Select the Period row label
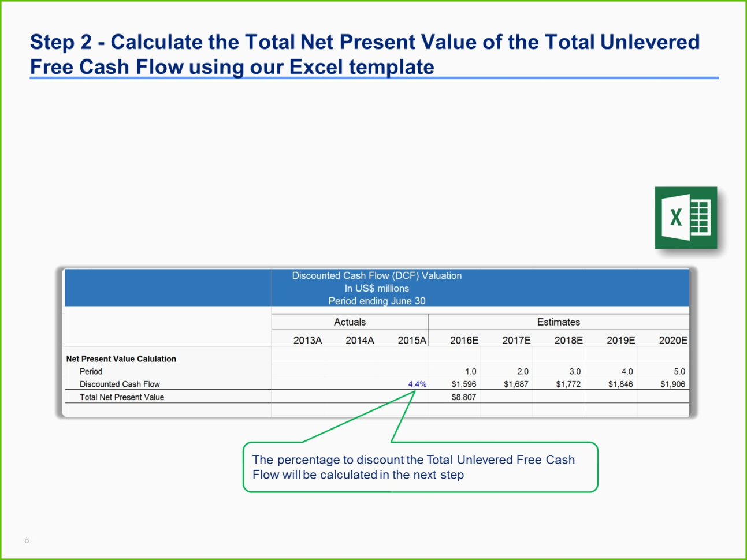 point(91,371)
